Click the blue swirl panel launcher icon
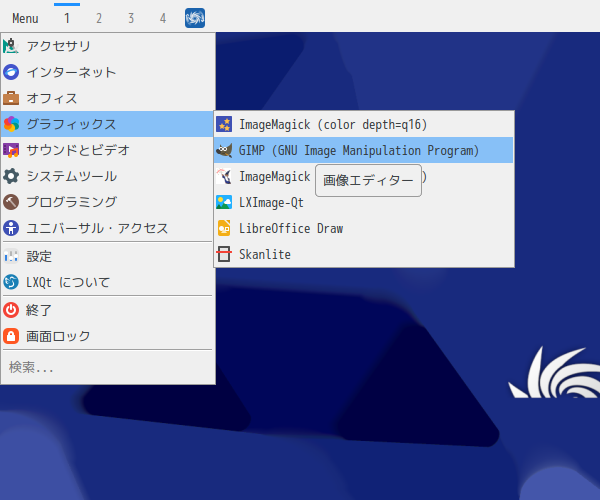 click(195, 18)
